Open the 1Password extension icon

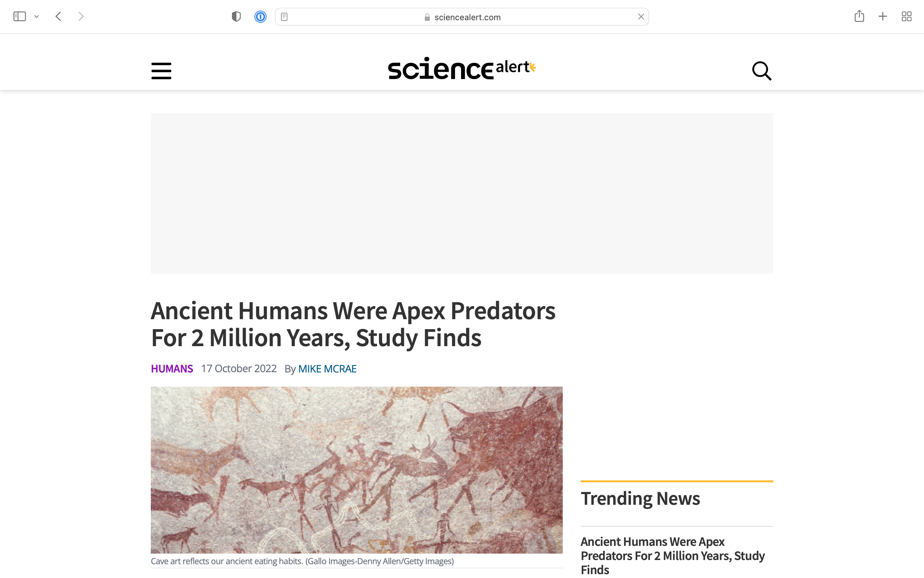click(x=261, y=17)
